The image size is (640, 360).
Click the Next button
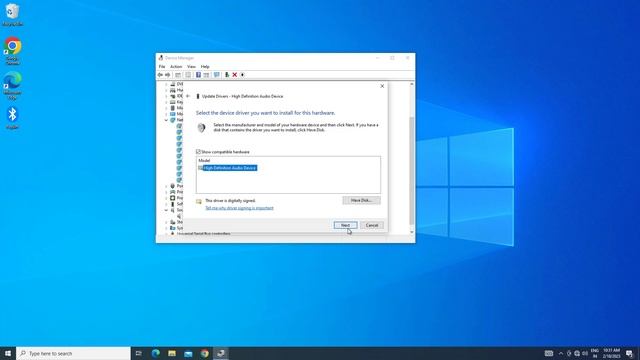coord(345,225)
